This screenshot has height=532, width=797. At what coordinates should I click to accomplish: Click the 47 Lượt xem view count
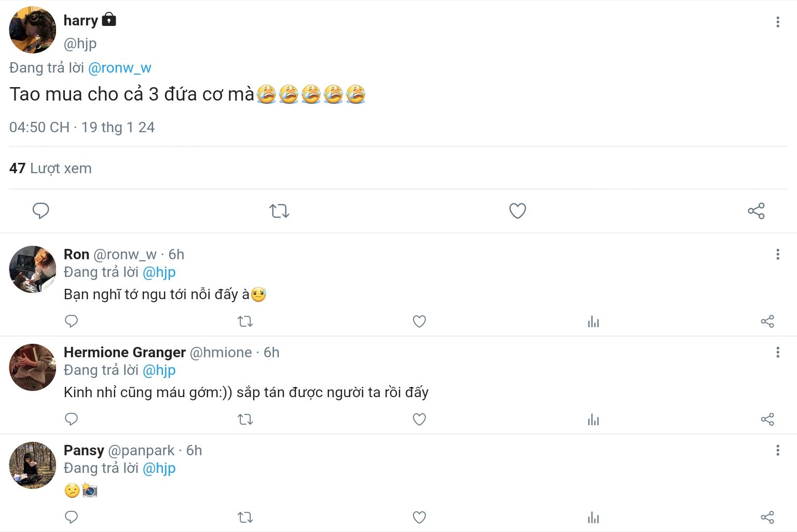[50, 169]
